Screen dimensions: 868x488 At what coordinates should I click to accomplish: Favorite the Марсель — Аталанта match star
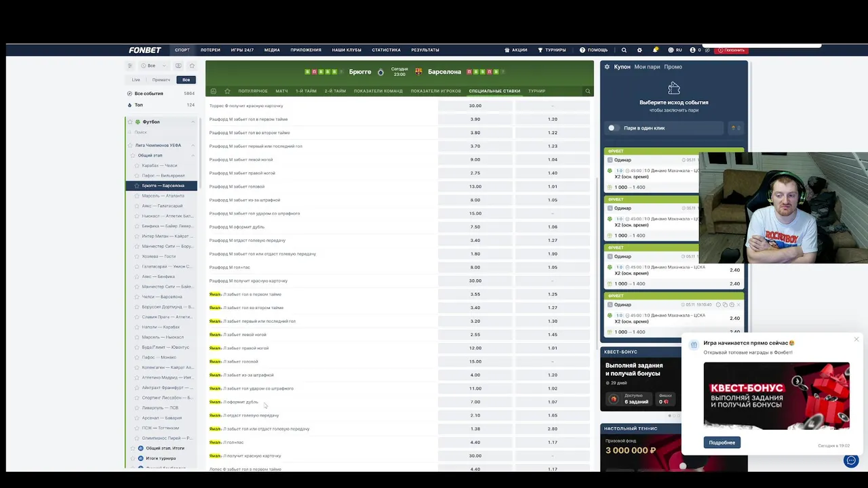pyautogui.click(x=136, y=196)
